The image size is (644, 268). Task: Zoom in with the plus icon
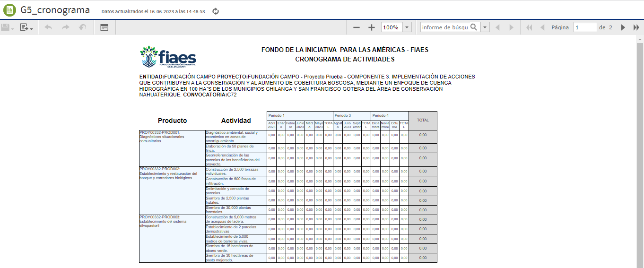pos(372,28)
